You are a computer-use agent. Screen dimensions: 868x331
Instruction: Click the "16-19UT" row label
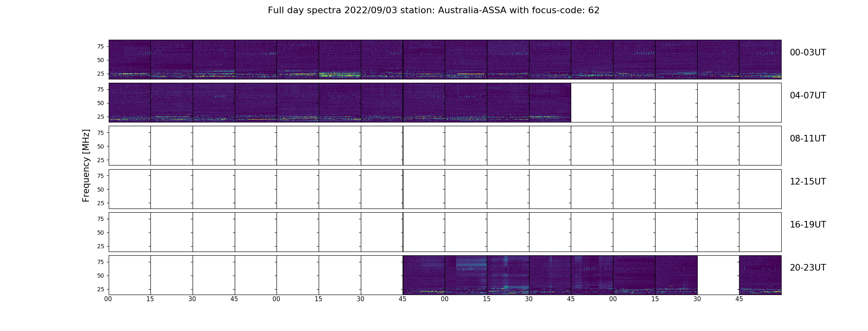coord(808,225)
